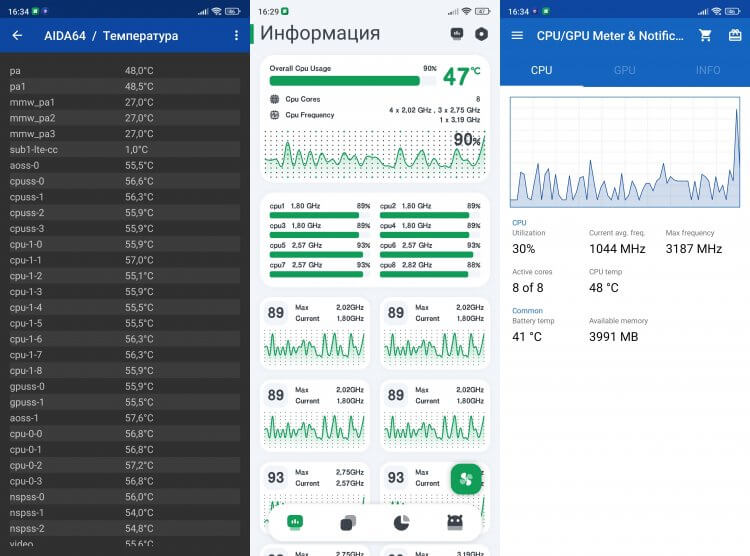Tap the cpu-1-1 57,0°C row
Viewport: 750px width, 556px height.
point(124,260)
